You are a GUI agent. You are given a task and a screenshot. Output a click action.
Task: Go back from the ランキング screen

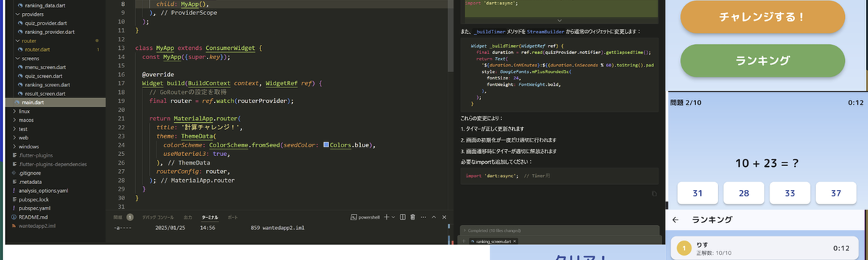tap(676, 220)
